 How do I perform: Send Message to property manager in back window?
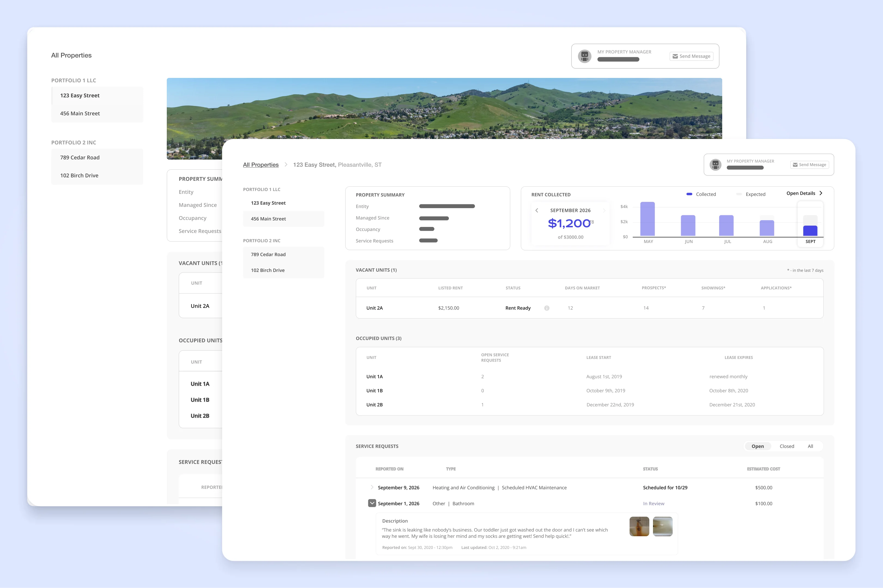click(x=691, y=56)
